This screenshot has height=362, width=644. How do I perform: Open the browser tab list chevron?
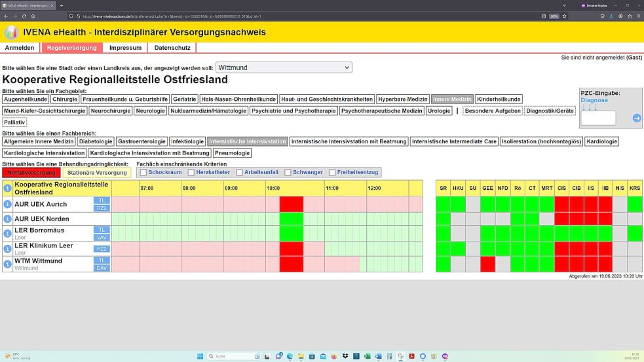pos(564,6)
